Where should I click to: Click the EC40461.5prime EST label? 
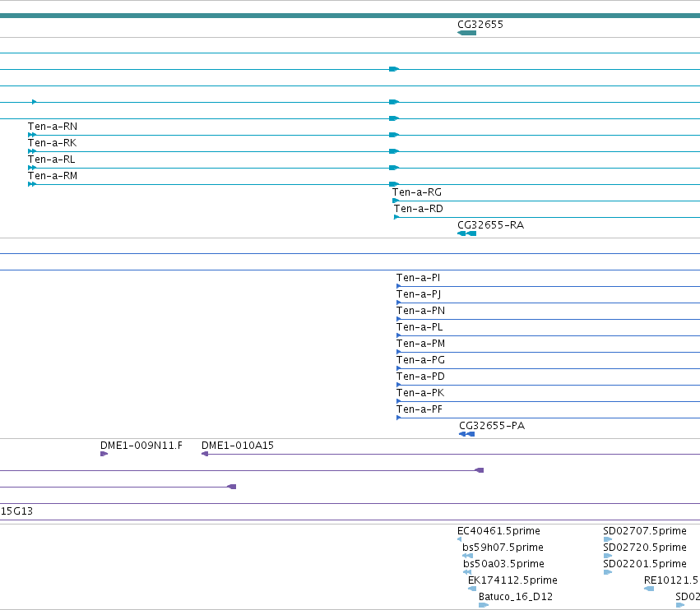[x=498, y=531]
